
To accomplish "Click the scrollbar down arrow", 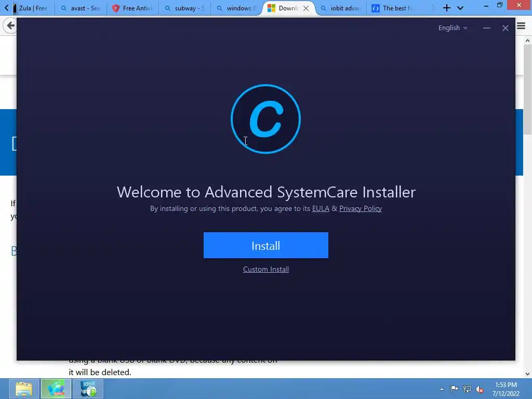I will (527, 374).
